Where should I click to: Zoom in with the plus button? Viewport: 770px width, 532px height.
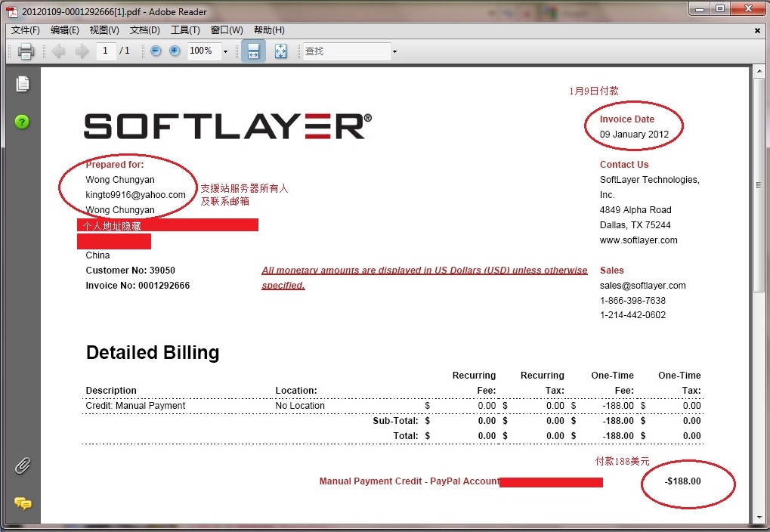175,51
